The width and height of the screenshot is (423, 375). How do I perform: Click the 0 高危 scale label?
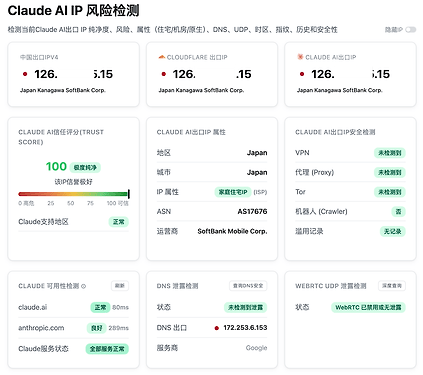pos(26,203)
